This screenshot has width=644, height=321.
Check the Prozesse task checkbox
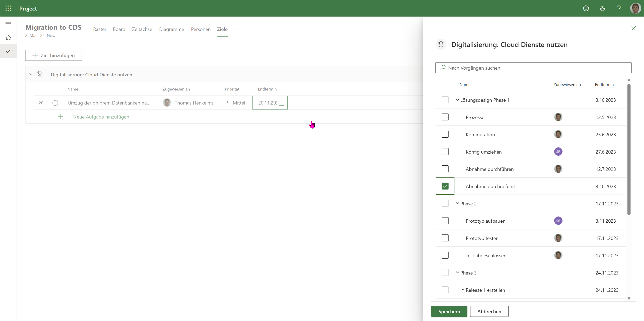[x=445, y=117]
